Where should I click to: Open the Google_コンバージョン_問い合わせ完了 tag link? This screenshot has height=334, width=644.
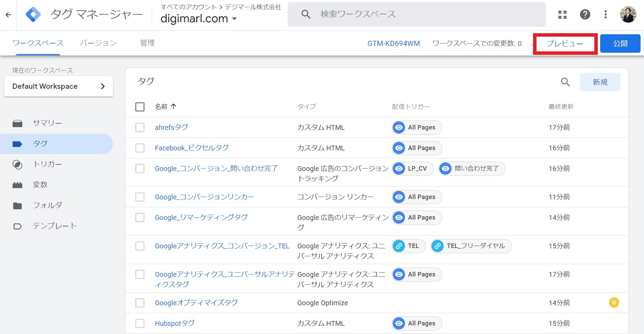pyautogui.click(x=216, y=169)
